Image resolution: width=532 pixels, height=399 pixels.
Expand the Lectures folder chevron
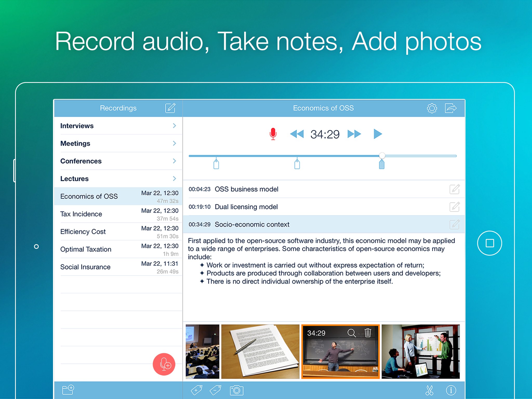point(174,179)
